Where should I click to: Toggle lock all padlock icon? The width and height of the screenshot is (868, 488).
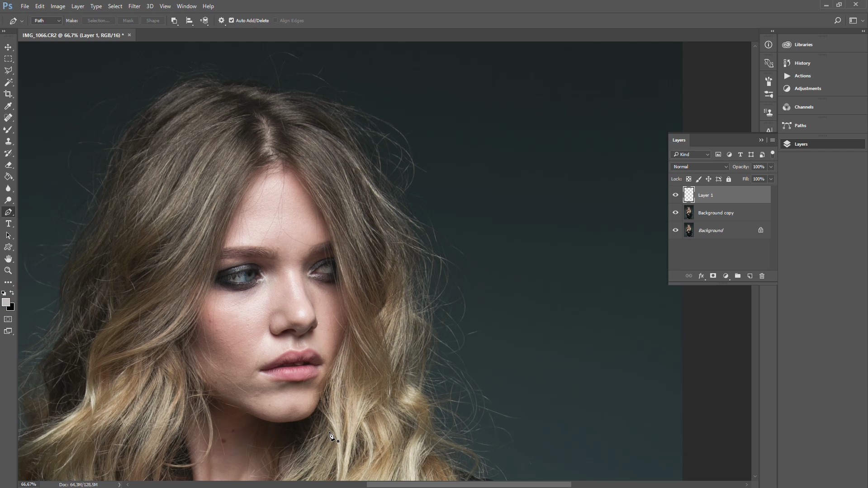tap(729, 179)
